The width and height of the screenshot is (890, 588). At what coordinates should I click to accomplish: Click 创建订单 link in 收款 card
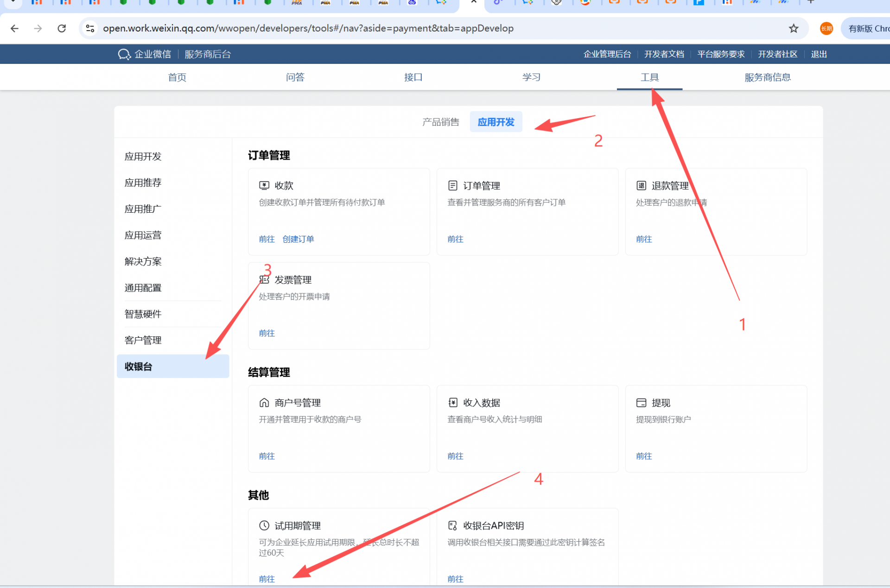point(298,239)
